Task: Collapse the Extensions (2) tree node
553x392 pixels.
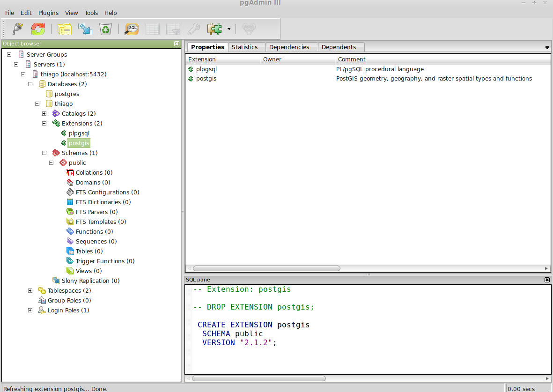Action: click(x=44, y=123)
